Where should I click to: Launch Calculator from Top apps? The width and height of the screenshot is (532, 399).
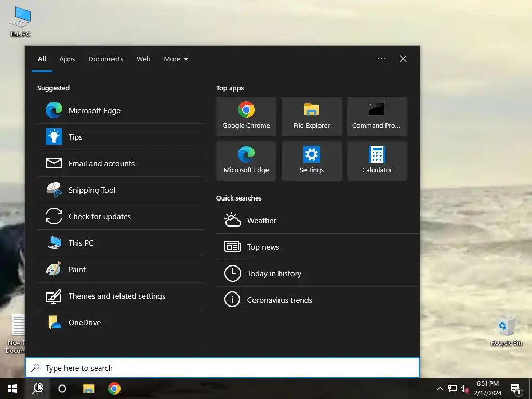[x=377, y=161]
